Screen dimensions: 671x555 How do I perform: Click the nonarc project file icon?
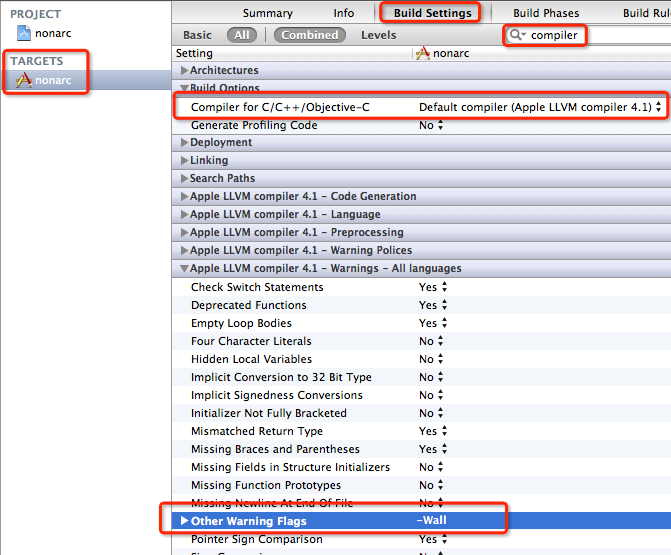click(24, 33)
